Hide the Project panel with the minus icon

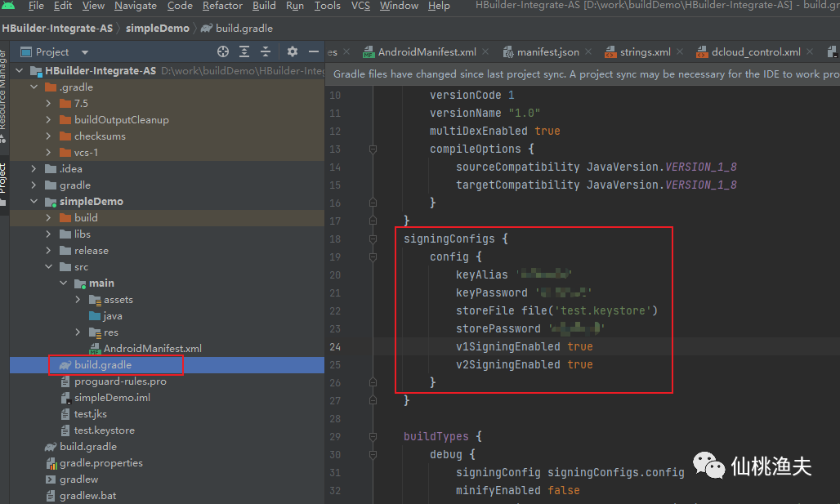click(x=314, y=51)
